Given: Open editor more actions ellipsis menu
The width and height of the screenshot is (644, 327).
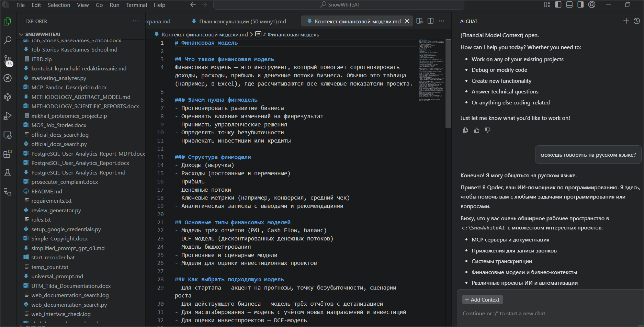Looking at the screenshot, I should tap(441, 21).
